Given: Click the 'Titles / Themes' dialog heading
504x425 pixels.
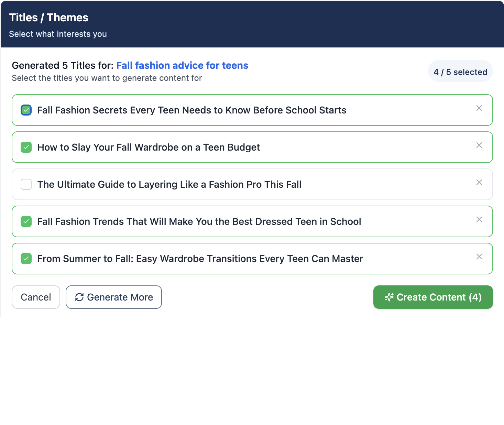Looking at the screenshot, I should [48, 18].
